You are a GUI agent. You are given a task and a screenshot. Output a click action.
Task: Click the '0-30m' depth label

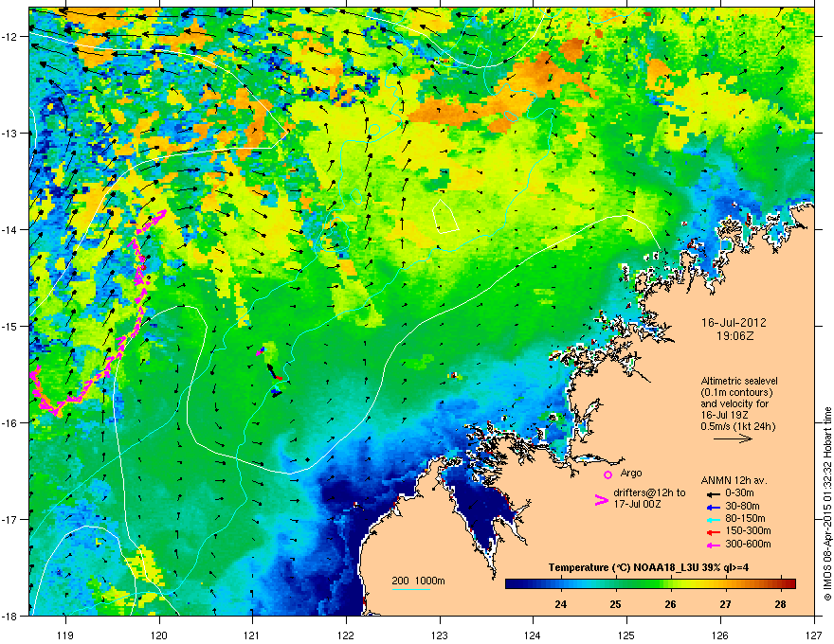(740, 493)
